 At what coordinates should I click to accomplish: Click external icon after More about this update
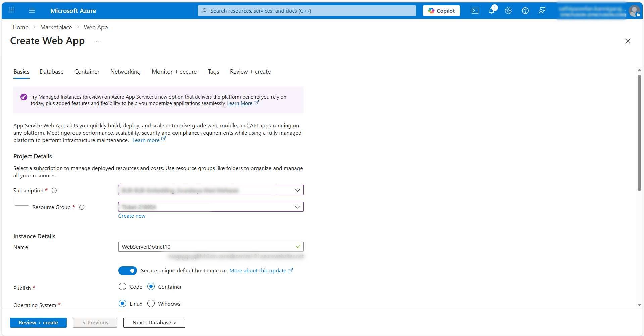pos(290,270)
